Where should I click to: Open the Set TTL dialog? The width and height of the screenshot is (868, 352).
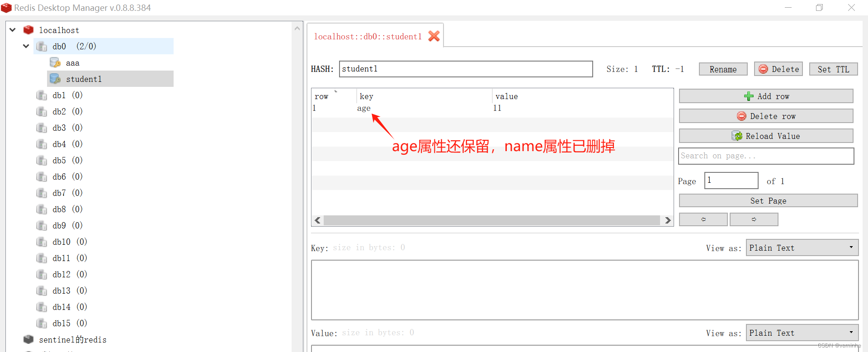(833, 69)
